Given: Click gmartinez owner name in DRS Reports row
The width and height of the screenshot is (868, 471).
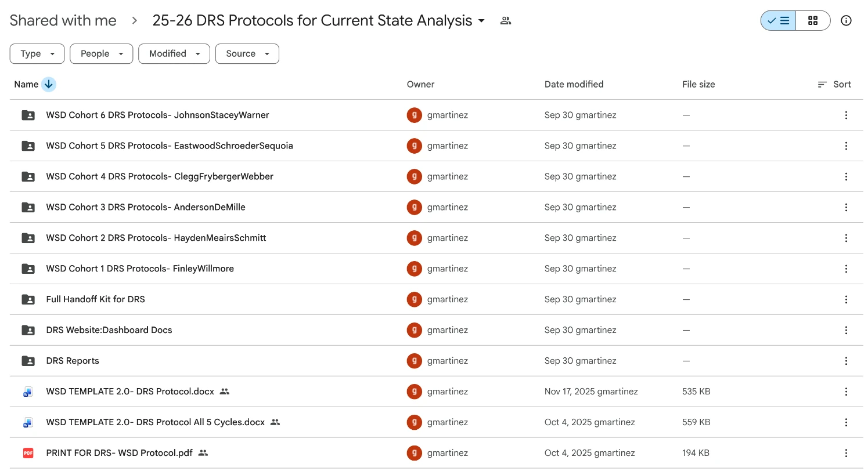Looking at the screenshot, I should [448, 361].
